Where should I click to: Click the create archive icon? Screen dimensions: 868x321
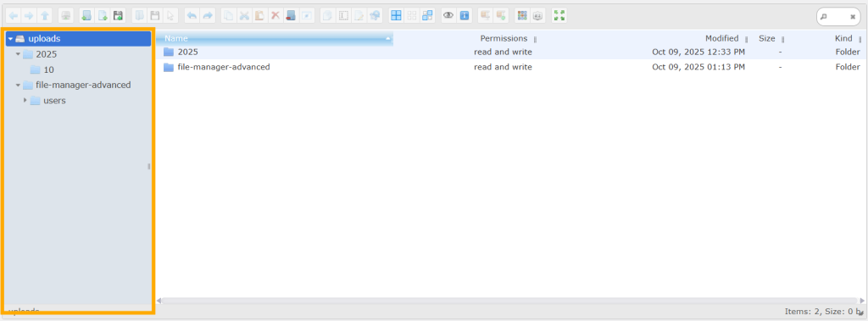tap(501, 16)
